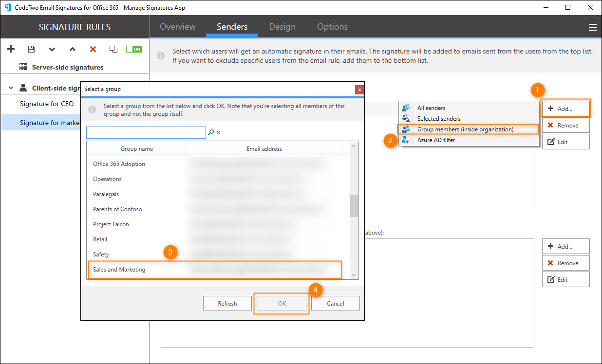Click the plus icon to add new rule
602x364 pixels.
(x=11, y=49)
